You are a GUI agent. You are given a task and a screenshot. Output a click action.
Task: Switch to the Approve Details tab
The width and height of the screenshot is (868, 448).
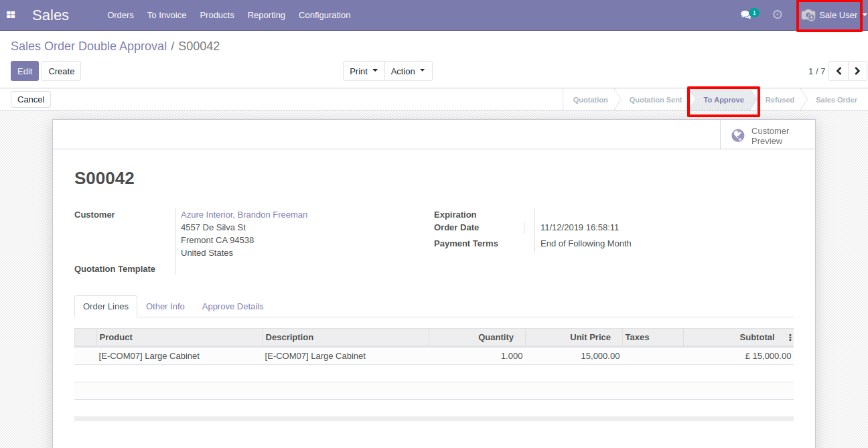pyautogui.click(x=232, y=306)
